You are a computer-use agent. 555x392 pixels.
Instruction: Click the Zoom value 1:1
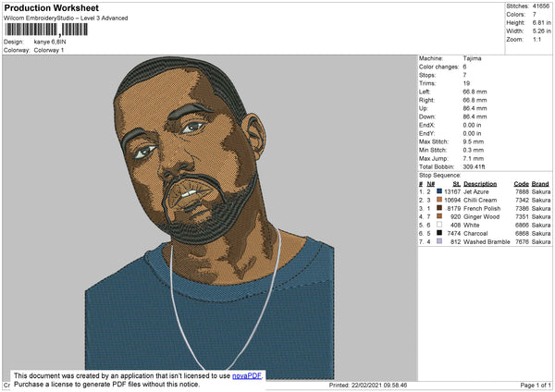(x=536, y=39)
